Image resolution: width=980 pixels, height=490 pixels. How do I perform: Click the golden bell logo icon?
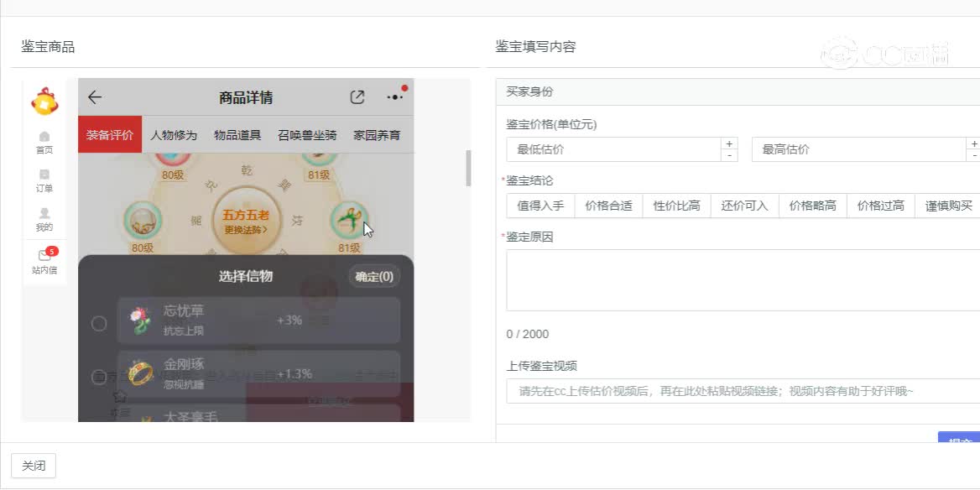45,102
